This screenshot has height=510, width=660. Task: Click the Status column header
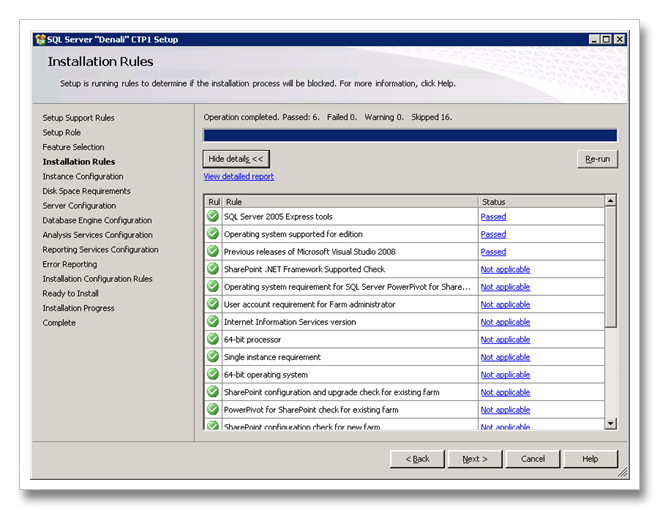click(541, 202)
